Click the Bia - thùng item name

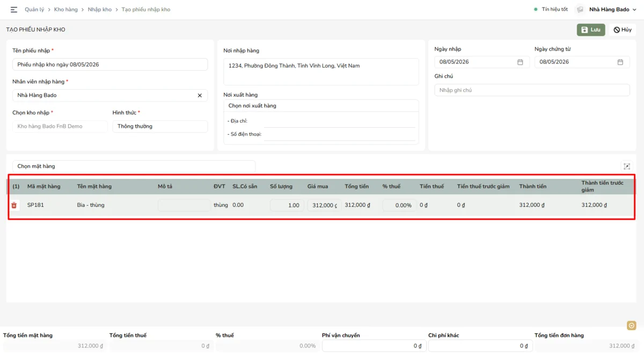coord(91,205)
